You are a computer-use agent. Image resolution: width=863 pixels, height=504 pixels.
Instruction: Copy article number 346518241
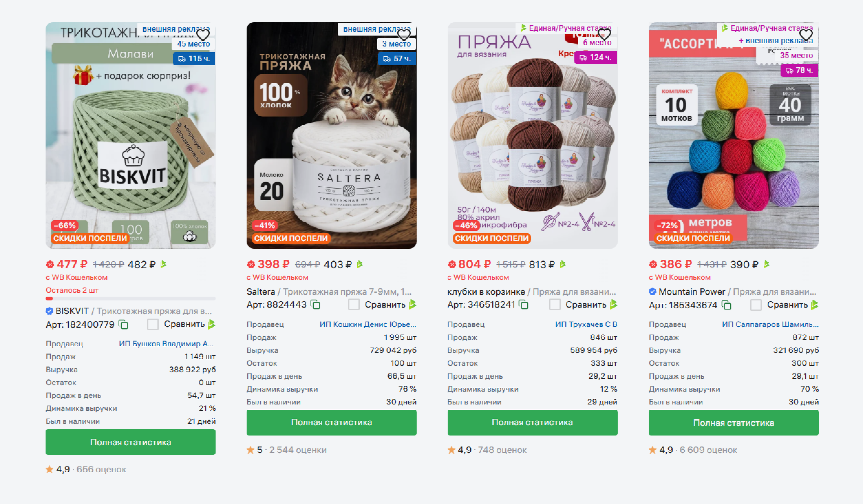click(x=523, y=305)
